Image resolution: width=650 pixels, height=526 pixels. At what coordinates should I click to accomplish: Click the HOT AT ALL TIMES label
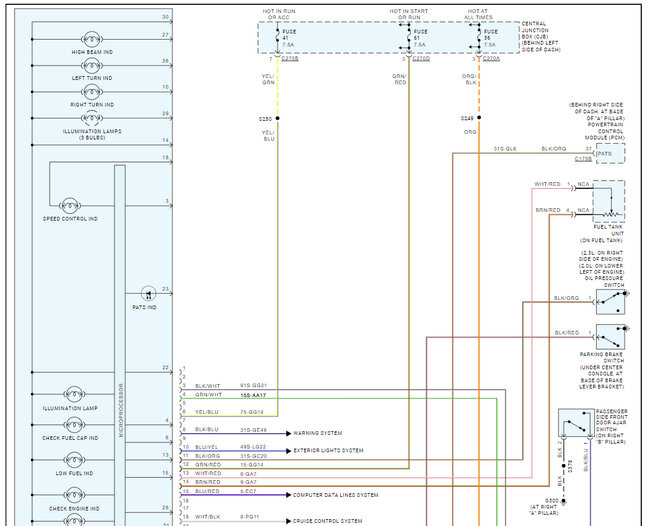pyautogui.click(x=480, y=14)
